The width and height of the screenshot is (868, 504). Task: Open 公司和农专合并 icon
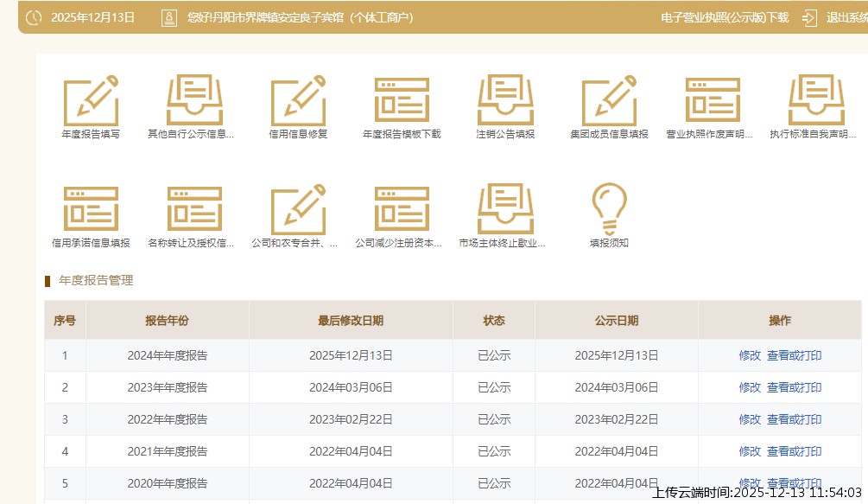pos(298,209)
